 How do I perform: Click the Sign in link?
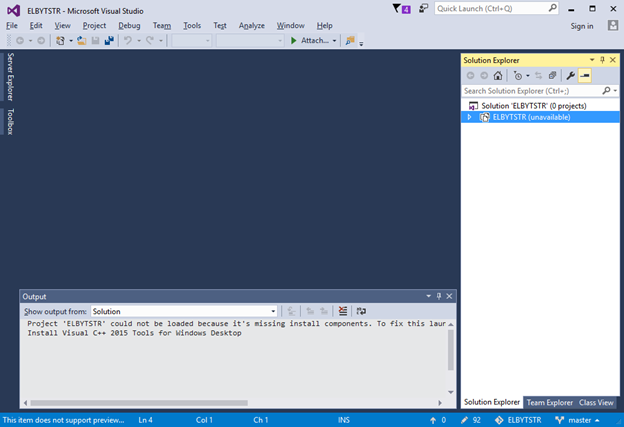[582, 25]
